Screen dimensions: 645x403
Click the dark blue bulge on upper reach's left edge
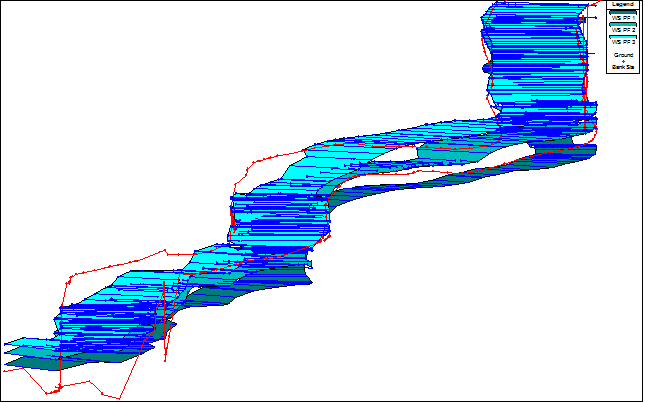pos(487,69)
